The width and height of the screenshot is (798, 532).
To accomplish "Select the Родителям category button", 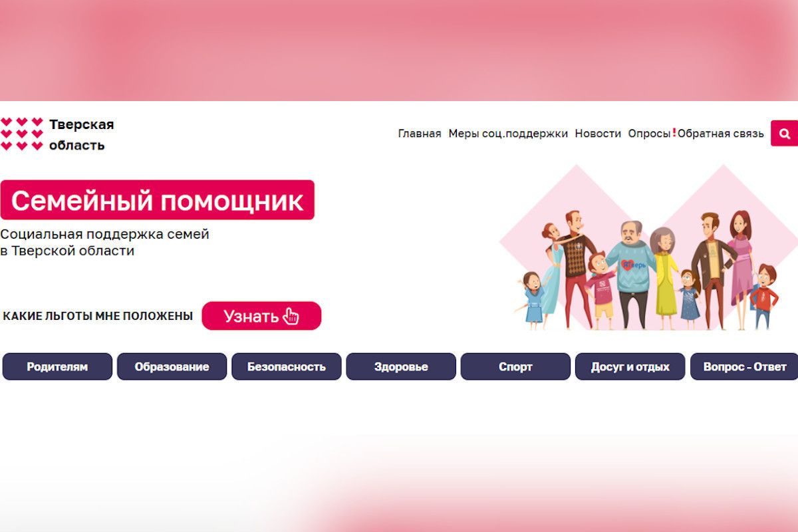I will click(x=57, y=366).
